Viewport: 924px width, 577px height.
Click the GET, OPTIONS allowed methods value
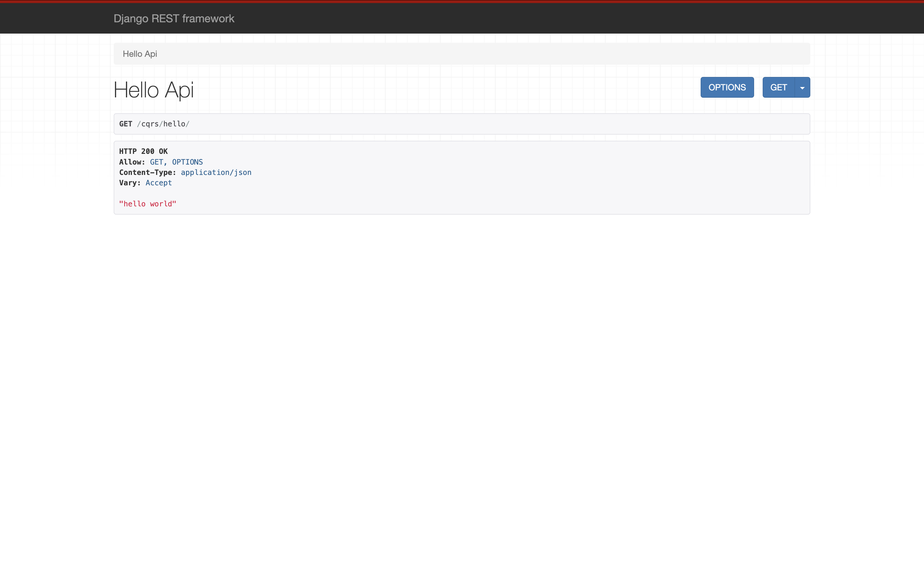click(176, 162)
